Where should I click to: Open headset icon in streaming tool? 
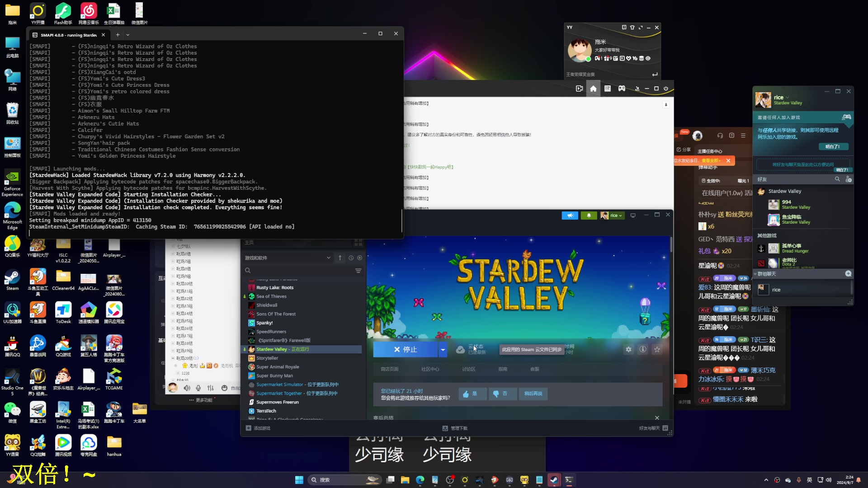pyautogui.click(x=720, y=136)
